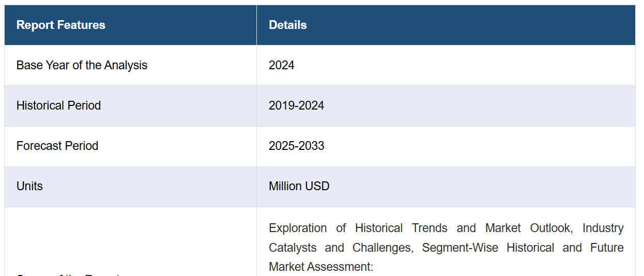Click the word "Catalysts" in the scope text

tap(292, 248)
